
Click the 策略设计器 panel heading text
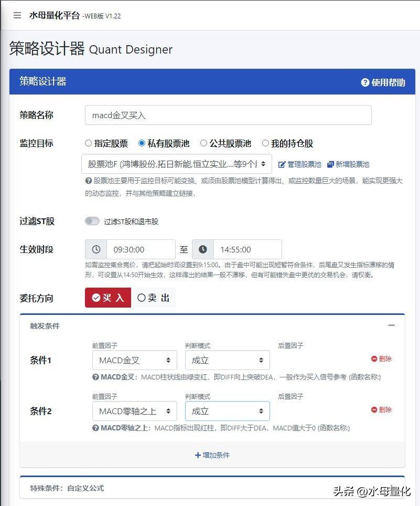[43, 81]
